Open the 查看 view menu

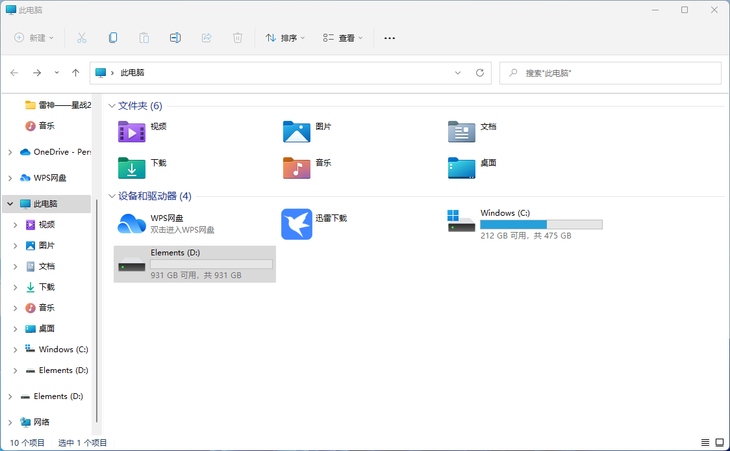[x=342, y=38]
